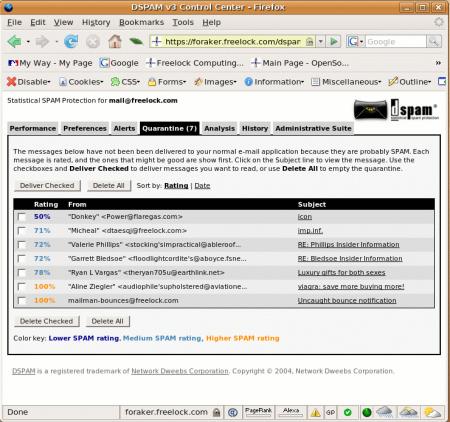Open the Forms web developer menu
This screenshot has height=422, width=450.
coord(167,82)
